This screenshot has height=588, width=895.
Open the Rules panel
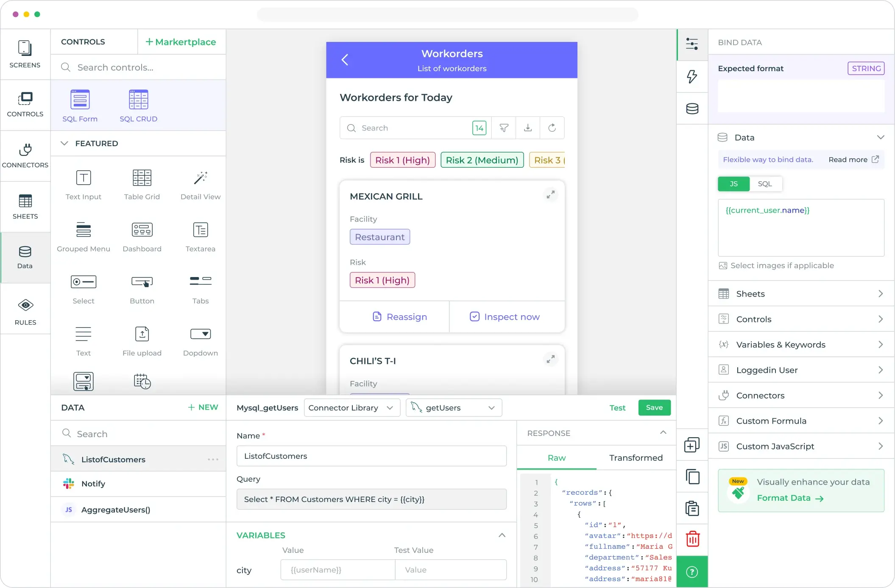click(25, 310)
